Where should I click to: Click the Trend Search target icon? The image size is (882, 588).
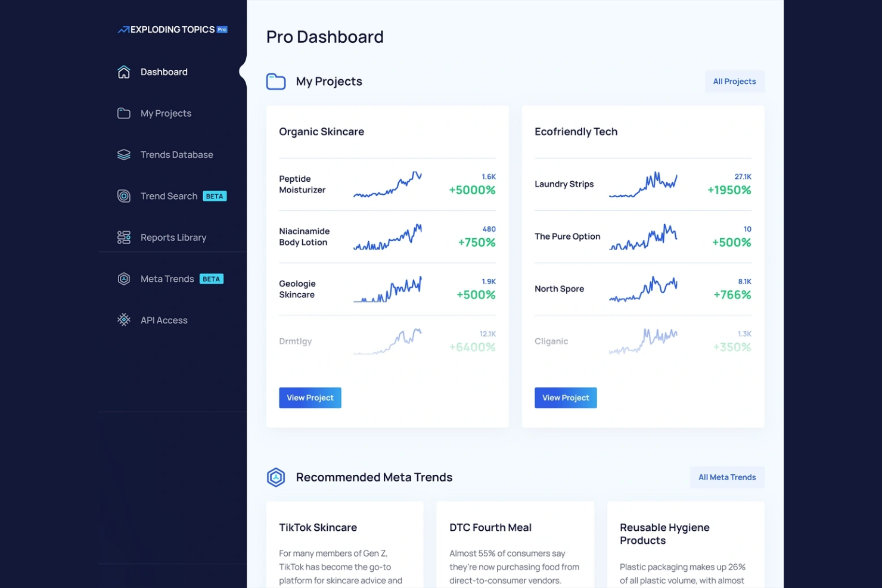[x=124, y=196]
